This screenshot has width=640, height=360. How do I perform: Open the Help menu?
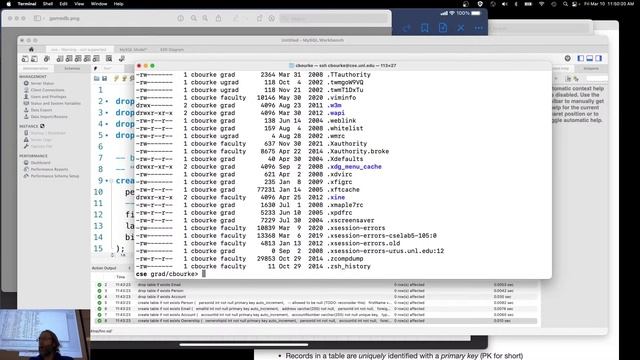tap(118, 4)
